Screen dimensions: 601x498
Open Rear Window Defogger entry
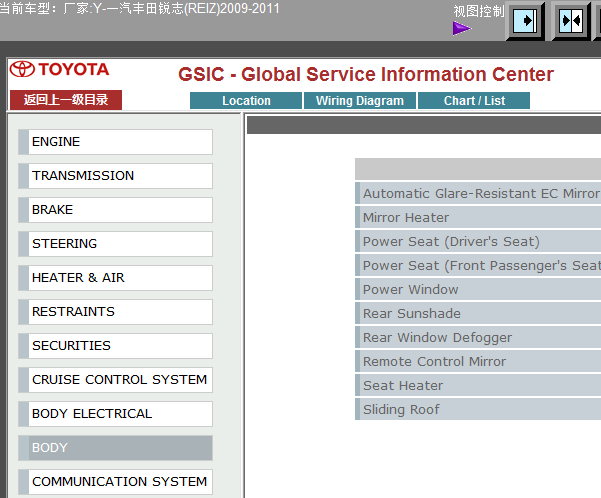(478, 337)
